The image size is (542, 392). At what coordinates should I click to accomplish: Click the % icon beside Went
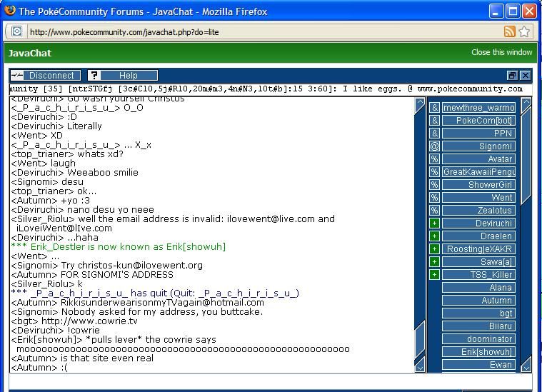point(434,197)
